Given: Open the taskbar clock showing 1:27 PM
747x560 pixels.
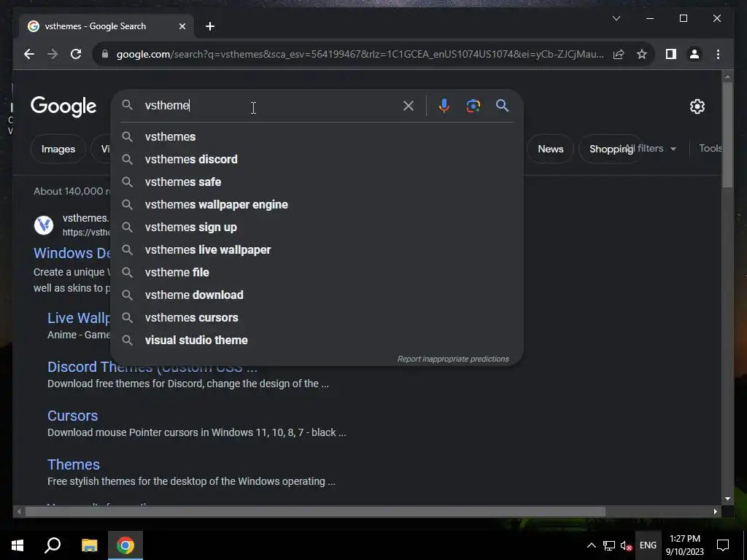Looking at the screenshot, I should click(x=684, y=545).
